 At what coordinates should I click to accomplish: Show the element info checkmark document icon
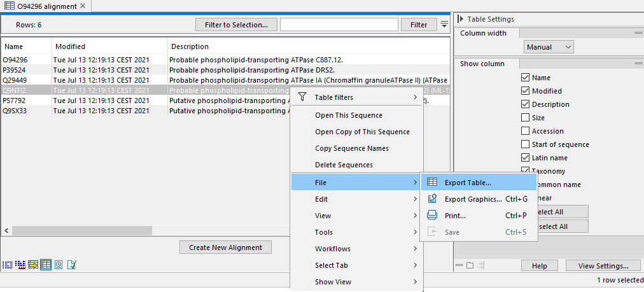pyautogui.click(x=71, y=265)
